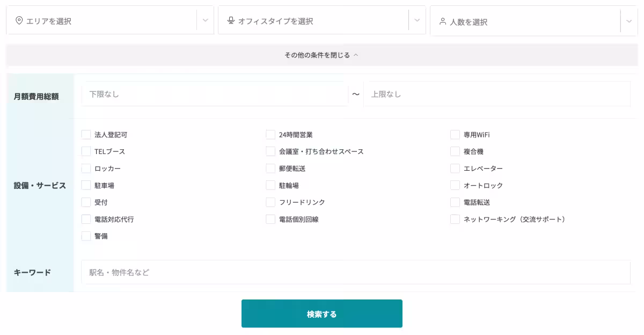Collapse the extra conditions via その他の条件を閉じる
Viewport: 644px width, 335px height.
[322, 55]
